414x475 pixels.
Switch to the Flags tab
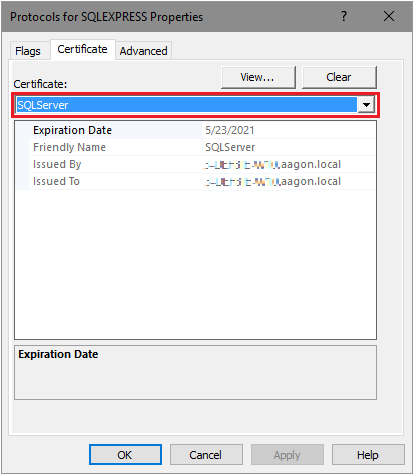click(28, 51)
